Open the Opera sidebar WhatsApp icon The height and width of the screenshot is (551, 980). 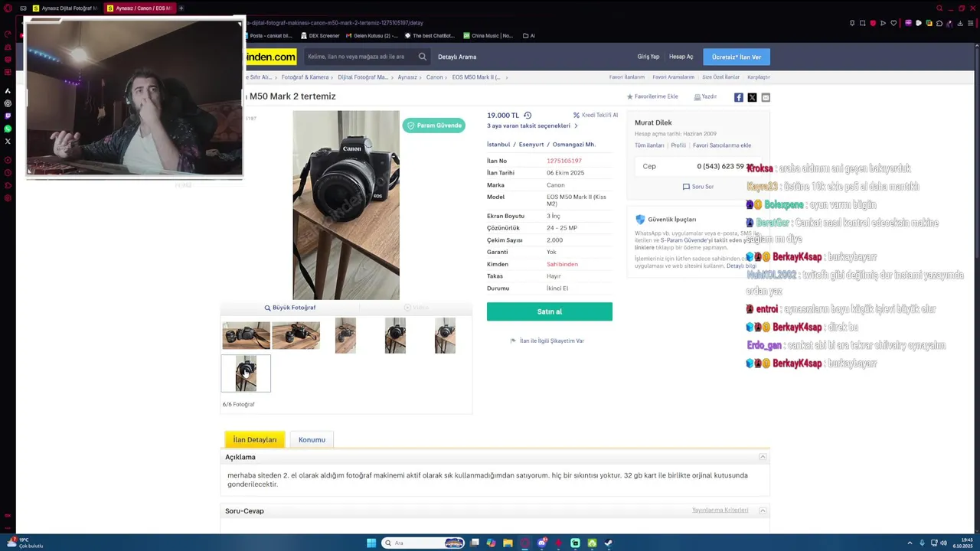(x=8, y=129)
